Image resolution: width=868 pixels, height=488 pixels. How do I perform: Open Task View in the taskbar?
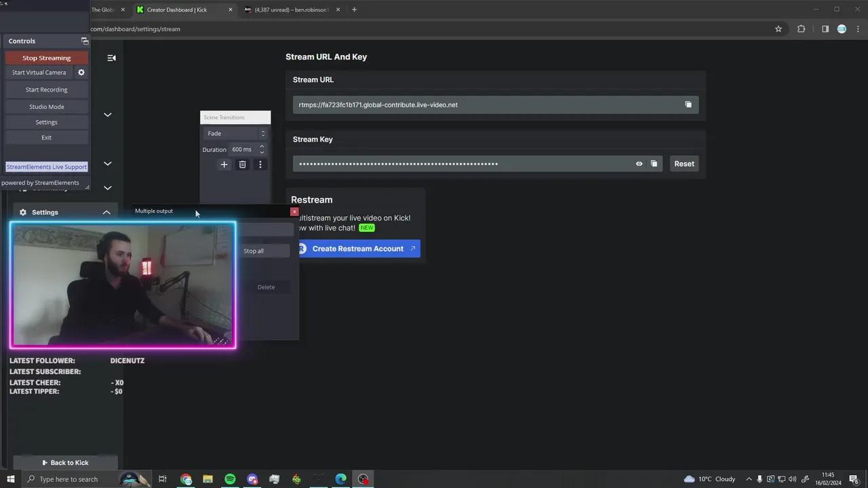(x=163, y=479)
